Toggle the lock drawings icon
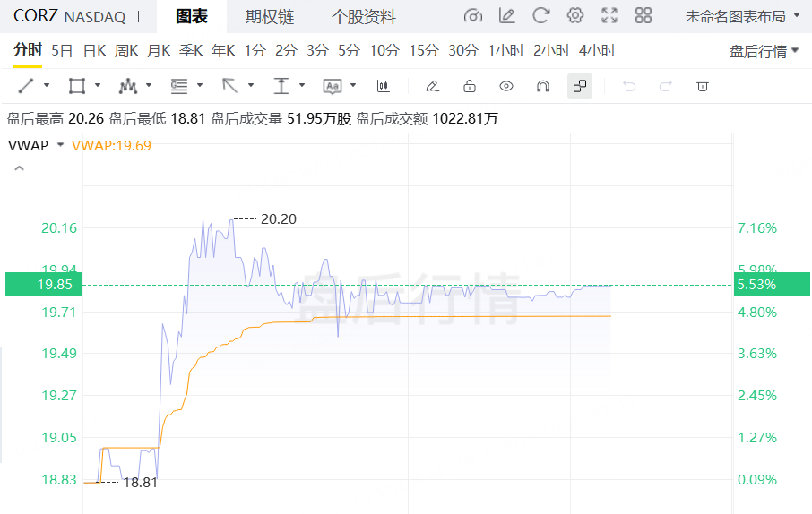The width and height of the screenshot is (812, 514). (469, 86)
